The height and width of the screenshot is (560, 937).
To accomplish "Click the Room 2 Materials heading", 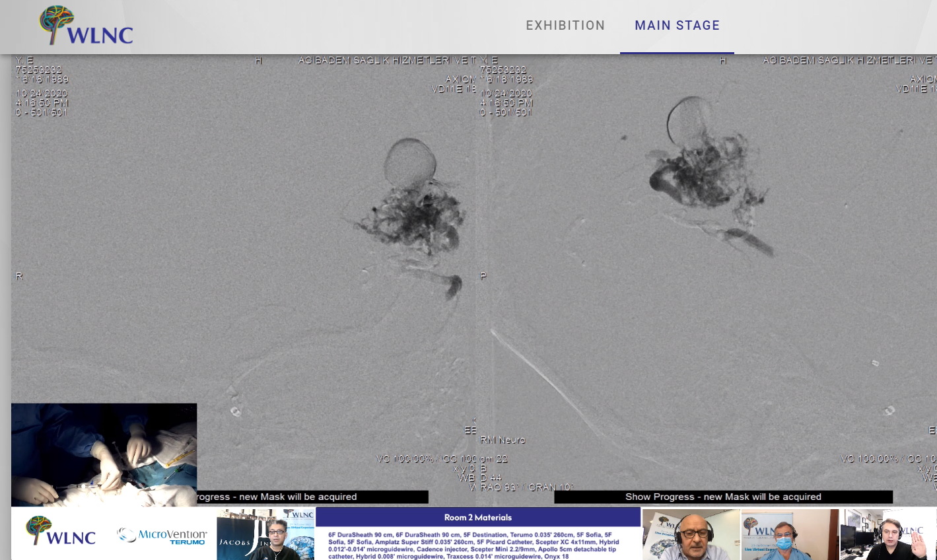I will coord(477,517).
